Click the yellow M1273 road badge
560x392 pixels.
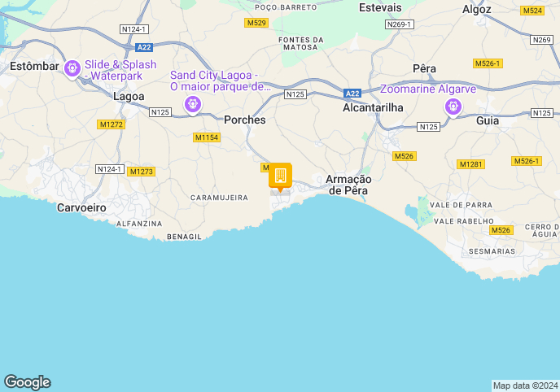tap(141, 172)
